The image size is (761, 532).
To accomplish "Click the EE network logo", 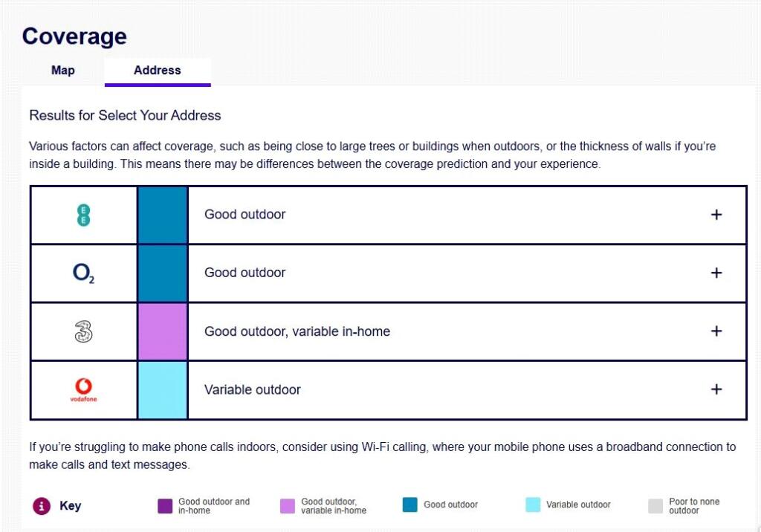I will click(x=84, y=215).
